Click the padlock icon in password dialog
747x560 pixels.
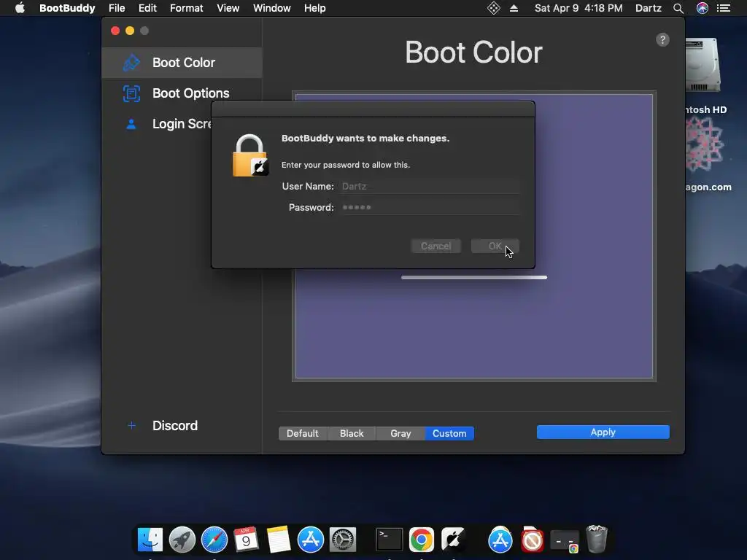pyautogui.click(x=250, y=156)
